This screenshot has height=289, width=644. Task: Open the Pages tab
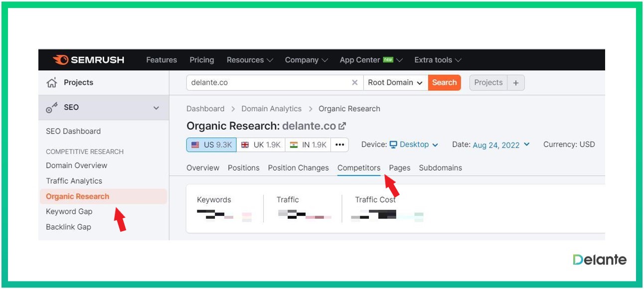tap(400, 168)
